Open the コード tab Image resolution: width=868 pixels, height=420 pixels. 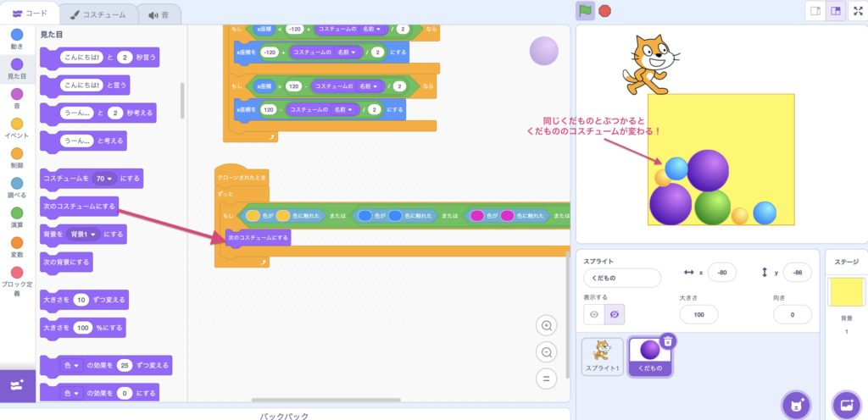30,14
